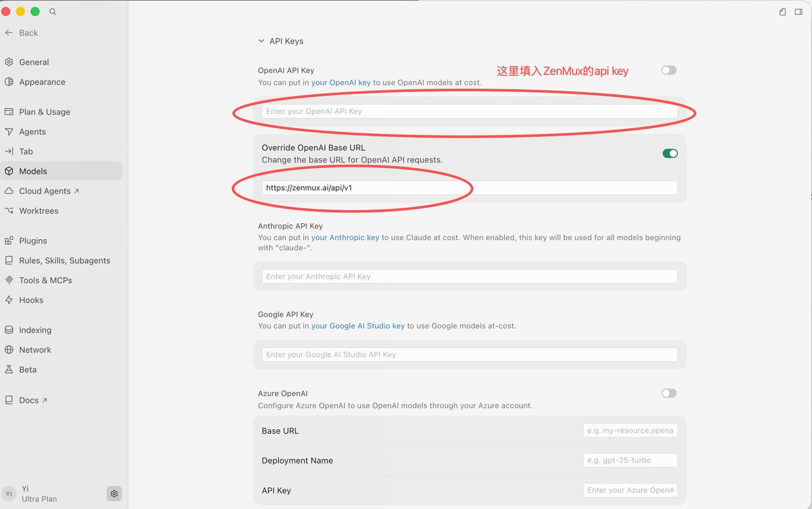Screen dimensions: 812x509
Task: Click the 'Azure OpenAI' heading
Action: (283, 393)
